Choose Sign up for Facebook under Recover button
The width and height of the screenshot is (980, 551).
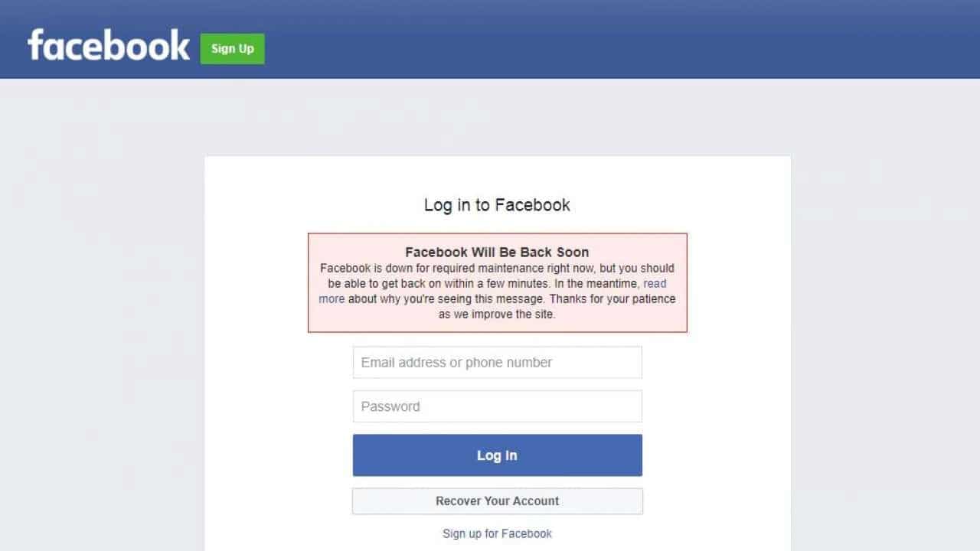point(497,533)
